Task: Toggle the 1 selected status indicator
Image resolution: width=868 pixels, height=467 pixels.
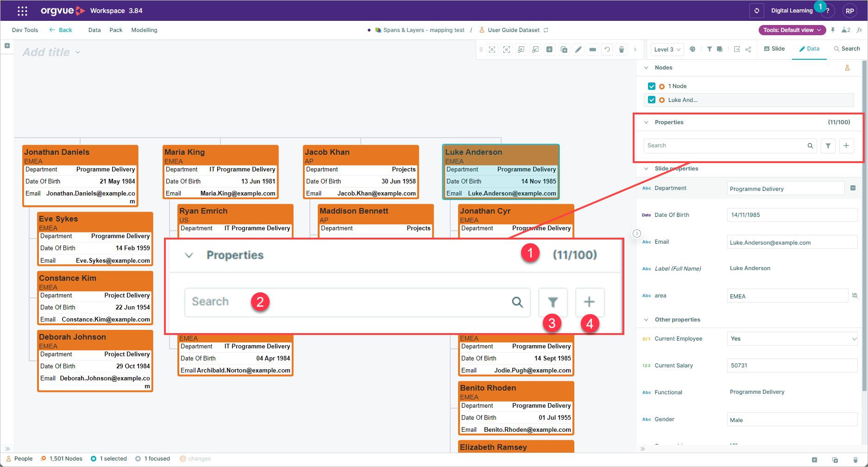Action: pyautogui.click(x=109, y=459)
